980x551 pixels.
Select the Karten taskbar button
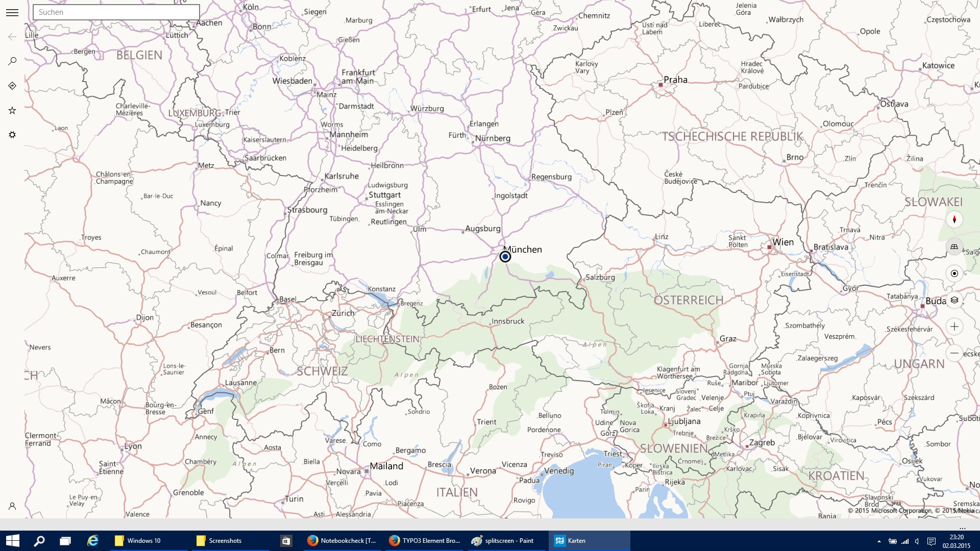[x=590, y=541]
